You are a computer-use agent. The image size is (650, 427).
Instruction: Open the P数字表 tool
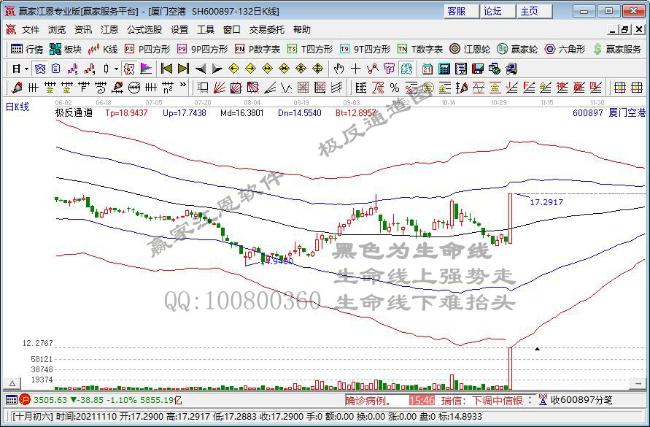[x=257, y=49]
